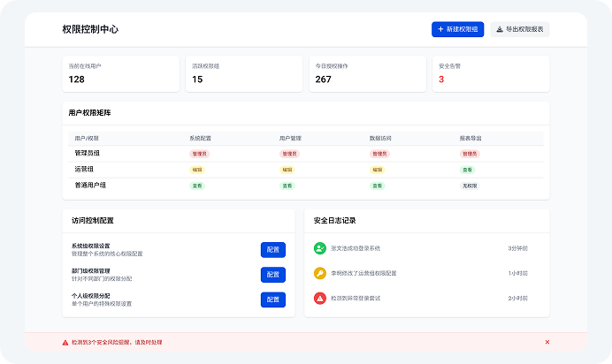Click the 用户权限矩阵 section heading

tap(90, 112)
